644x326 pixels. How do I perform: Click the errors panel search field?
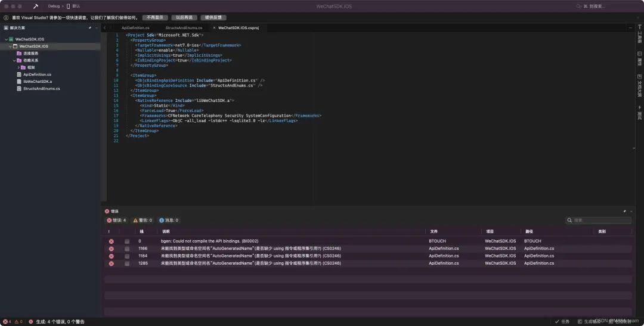(599, 221)
